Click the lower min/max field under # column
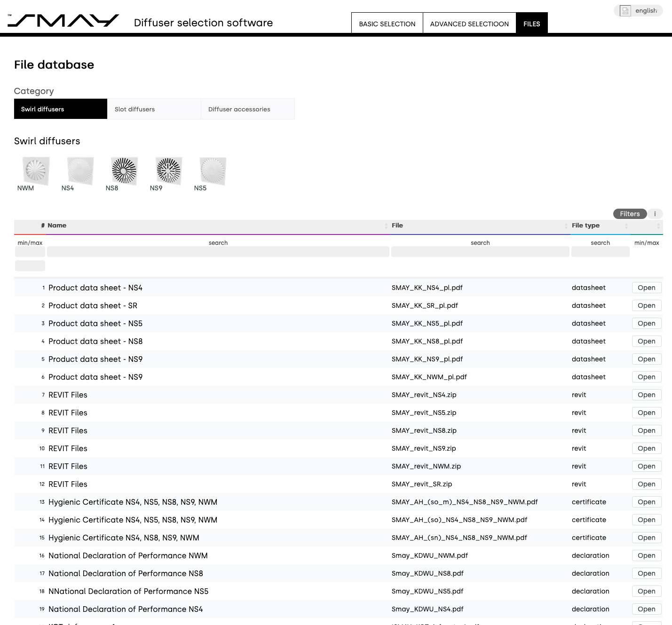Screen dimensions: 672x625 30,266
